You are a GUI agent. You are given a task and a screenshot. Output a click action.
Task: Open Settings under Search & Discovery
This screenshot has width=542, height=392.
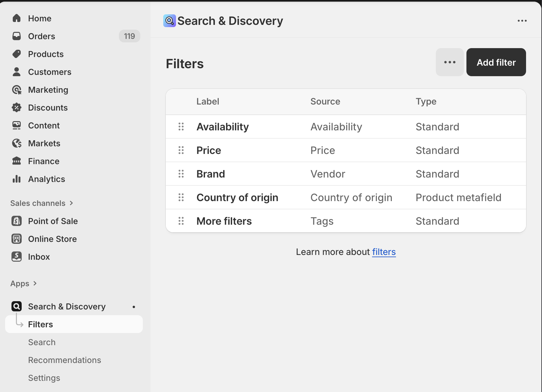(x=44, y=378)
